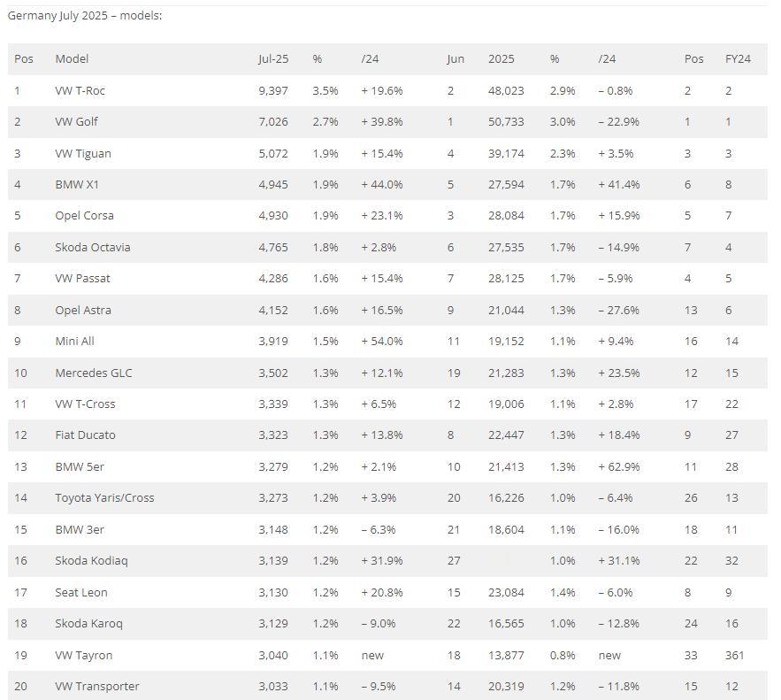This screenshot has height=700, width=781.
Task: Click the Jul-25 column header
Action: (273, 58)
